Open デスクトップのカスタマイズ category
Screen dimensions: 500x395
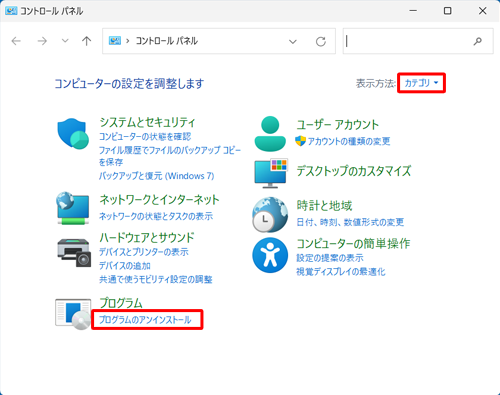pos(354,171)
